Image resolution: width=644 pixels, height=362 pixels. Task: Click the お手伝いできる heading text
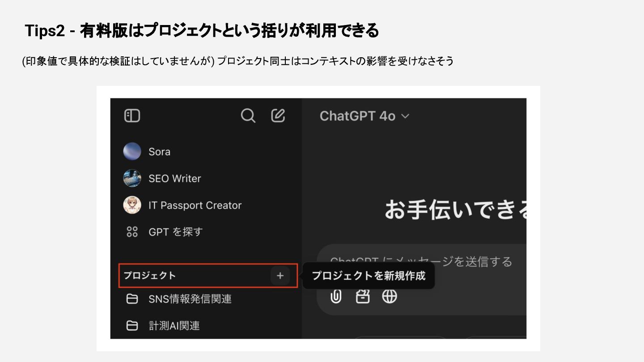455,209
